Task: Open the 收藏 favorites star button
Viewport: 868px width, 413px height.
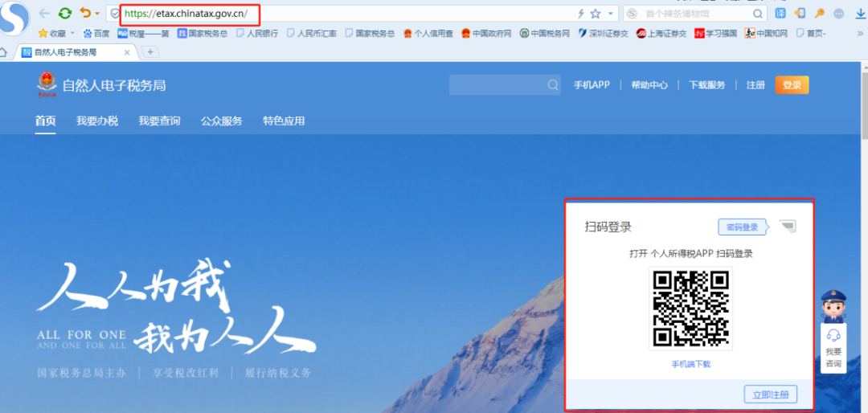Action: click(x=51, y=33)
